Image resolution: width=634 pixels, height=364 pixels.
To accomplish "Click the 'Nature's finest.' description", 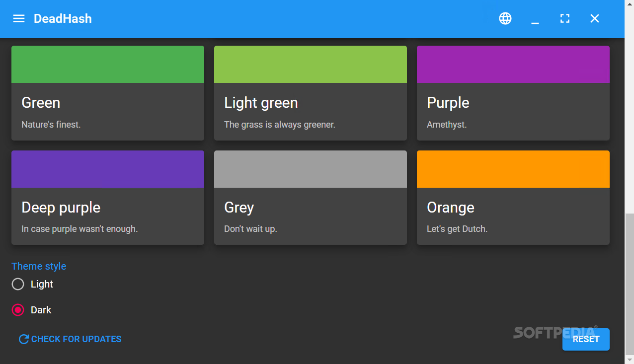I will (51, 125).
